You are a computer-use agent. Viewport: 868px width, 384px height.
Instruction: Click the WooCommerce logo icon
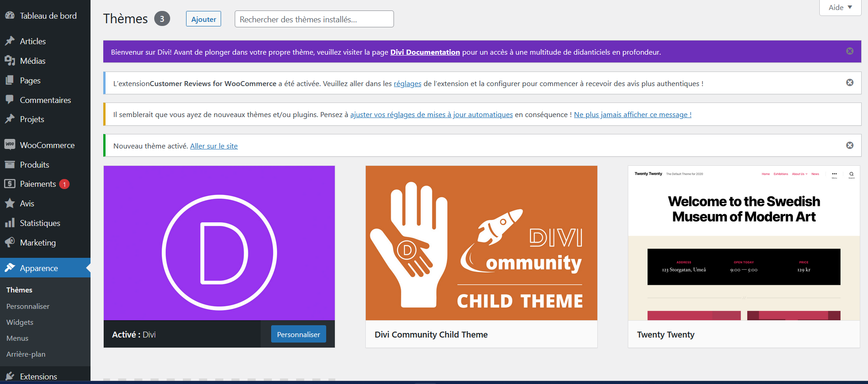(10, 145)
